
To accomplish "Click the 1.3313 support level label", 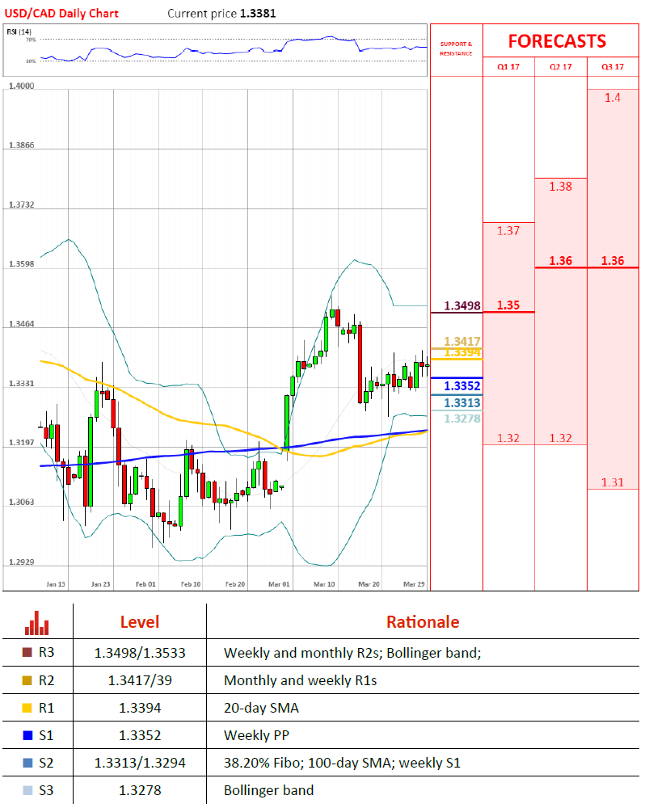I will click(x=462, y=403).
